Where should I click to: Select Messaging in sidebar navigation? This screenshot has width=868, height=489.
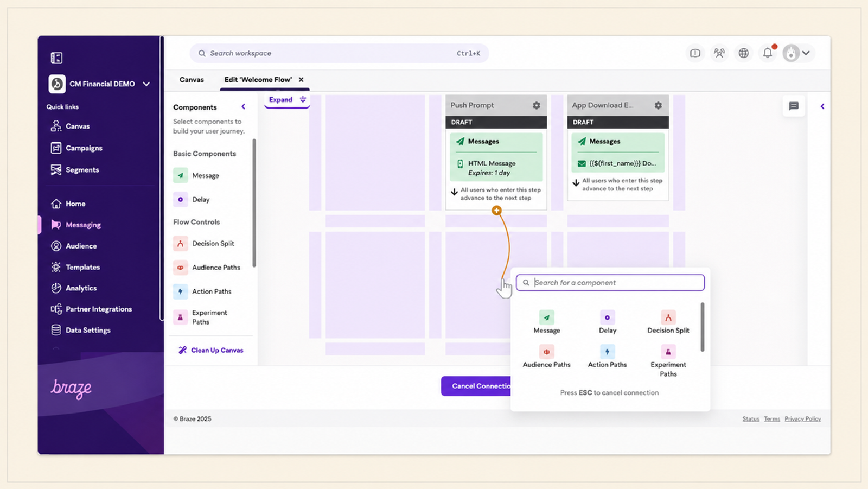coord(76,225)
